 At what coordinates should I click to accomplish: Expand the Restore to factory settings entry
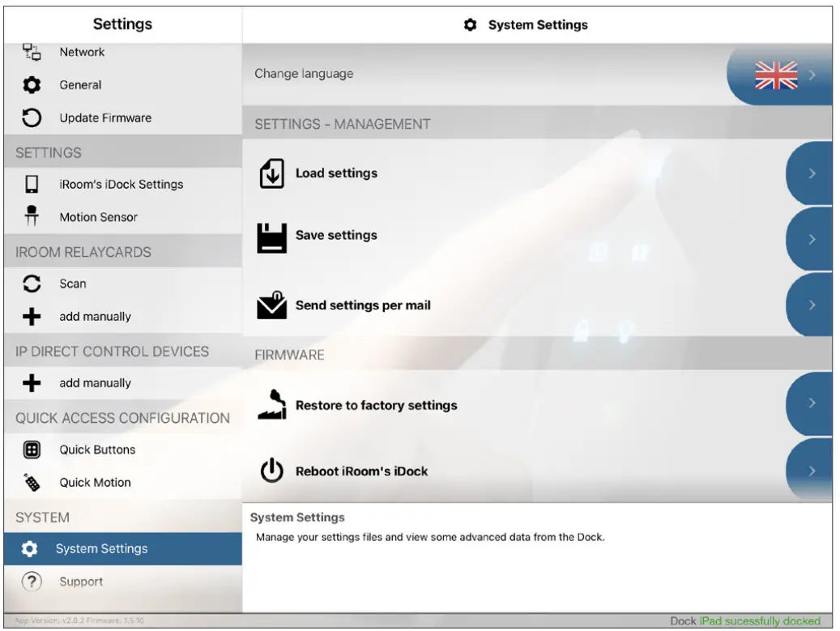point(810,403)
